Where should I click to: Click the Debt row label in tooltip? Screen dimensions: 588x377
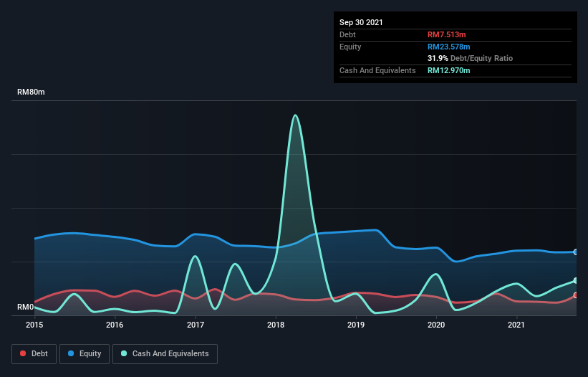(347, 34)
